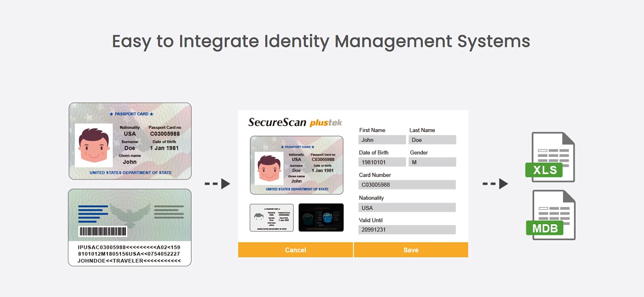Click the MDB file icon
Image resolution: width=644 pixels, height=297 pixels.
click(550, 215)
